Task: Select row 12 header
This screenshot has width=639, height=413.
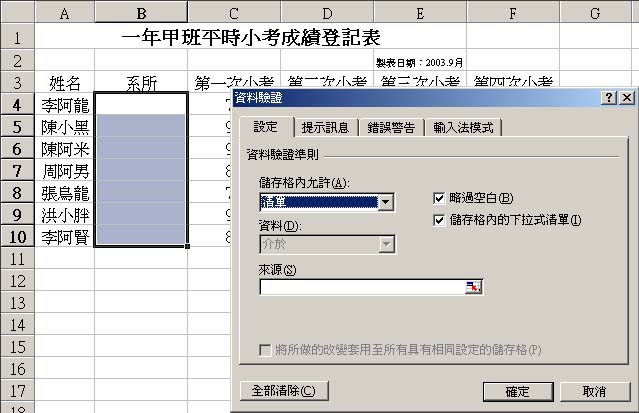Action: (18, 280)
